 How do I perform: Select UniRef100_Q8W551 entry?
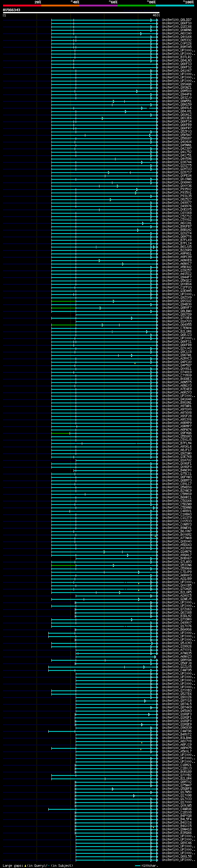[x=177, y=101]
